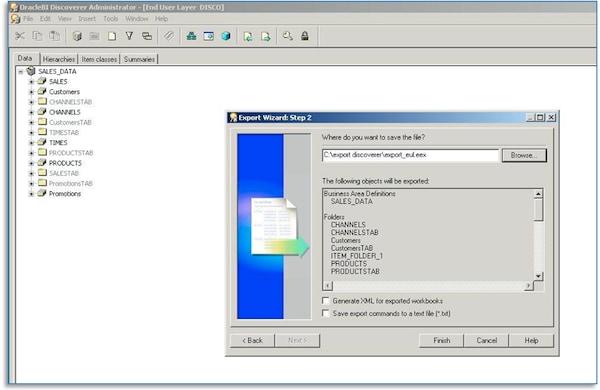The width and height of the screenshot is (600, 390).
Task: Open the Tools menu
Action: pos(111,19)
